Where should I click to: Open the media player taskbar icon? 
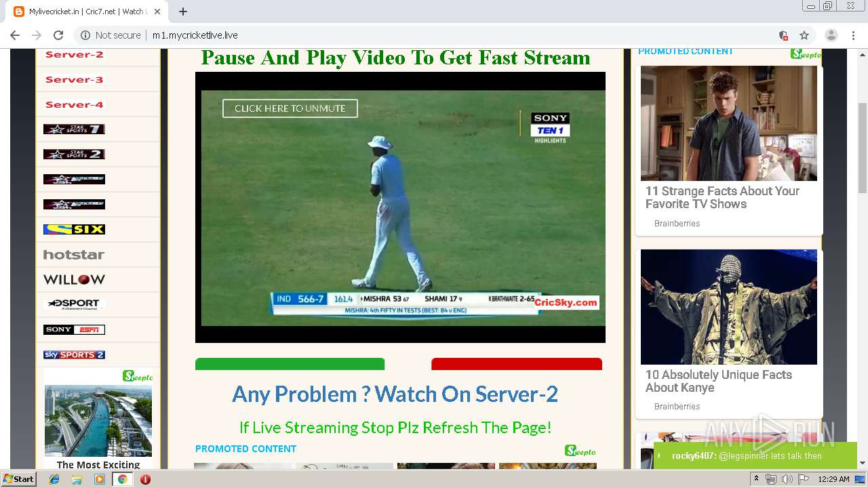pos(100,479)
